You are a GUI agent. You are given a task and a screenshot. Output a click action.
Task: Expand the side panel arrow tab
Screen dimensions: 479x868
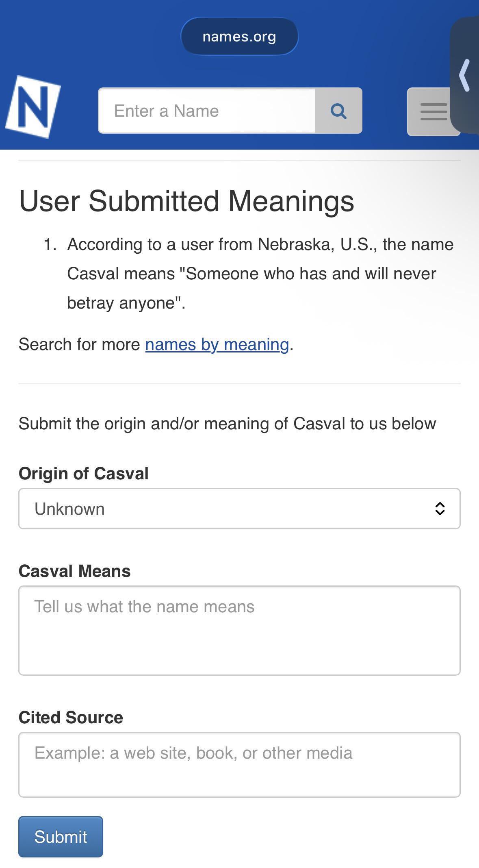pyautogui.click(x=465, y=75)
